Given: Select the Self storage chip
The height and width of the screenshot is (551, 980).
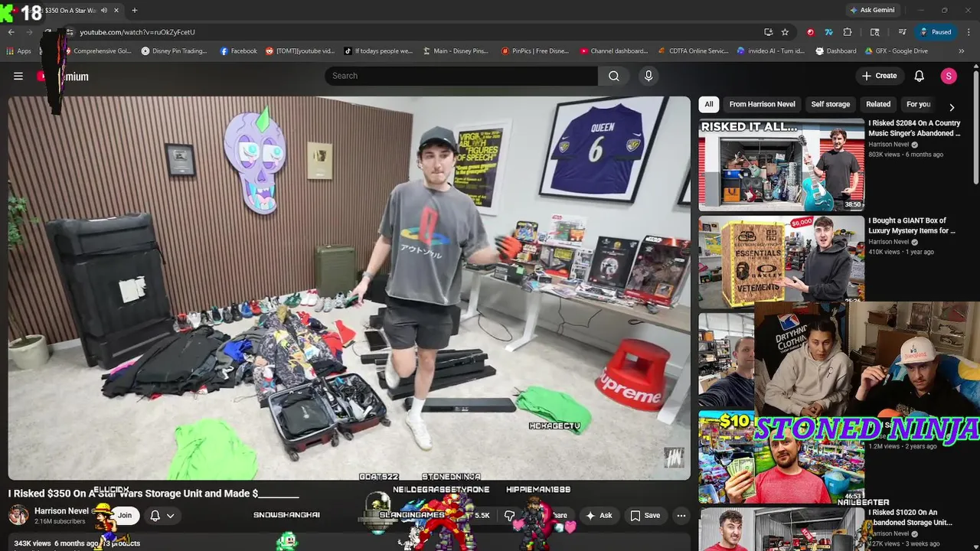Looking at the screenshot, I should click(x=831, y=104).
